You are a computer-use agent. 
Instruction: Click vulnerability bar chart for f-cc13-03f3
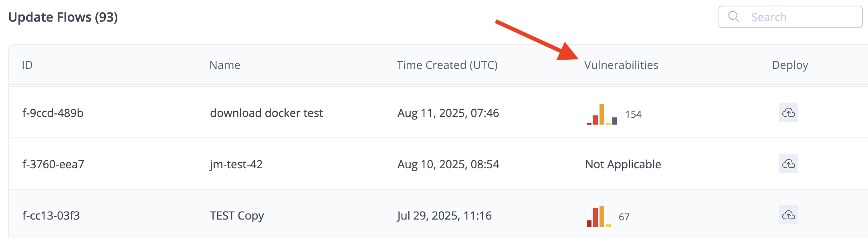click(599, 217)
